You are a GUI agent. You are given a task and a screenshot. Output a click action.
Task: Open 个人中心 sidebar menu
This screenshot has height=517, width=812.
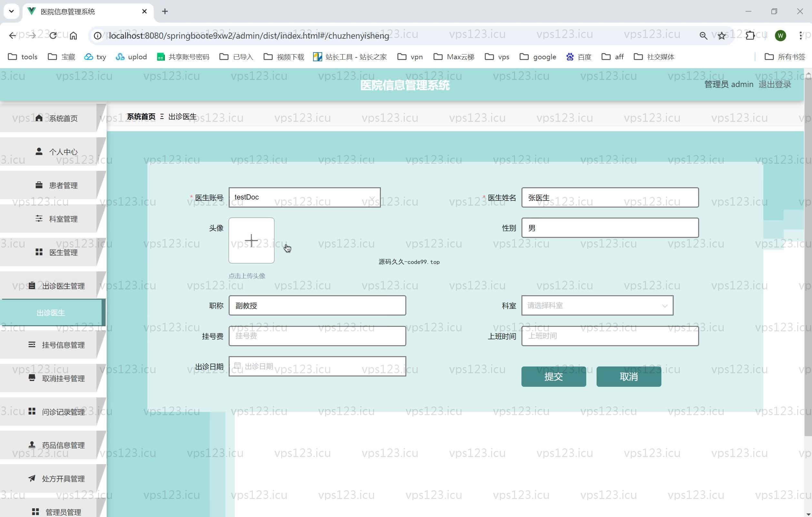tap(53, 151)
